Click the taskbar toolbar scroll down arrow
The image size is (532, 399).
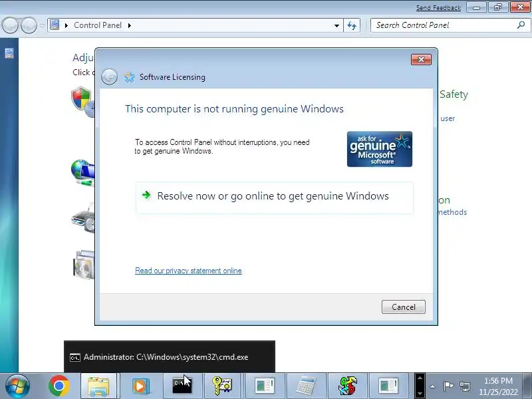pos(420,394)
